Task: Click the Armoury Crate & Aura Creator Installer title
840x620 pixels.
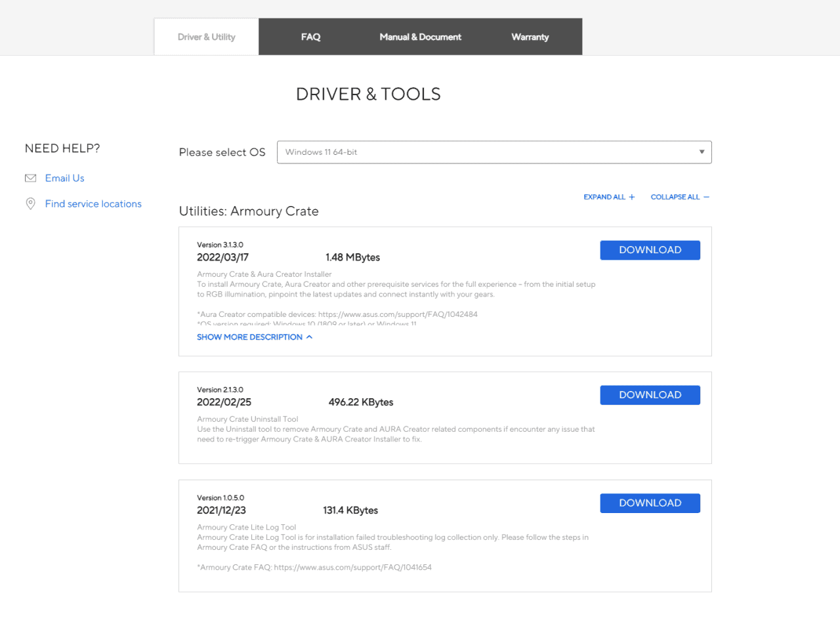Action: coord(264,274)
